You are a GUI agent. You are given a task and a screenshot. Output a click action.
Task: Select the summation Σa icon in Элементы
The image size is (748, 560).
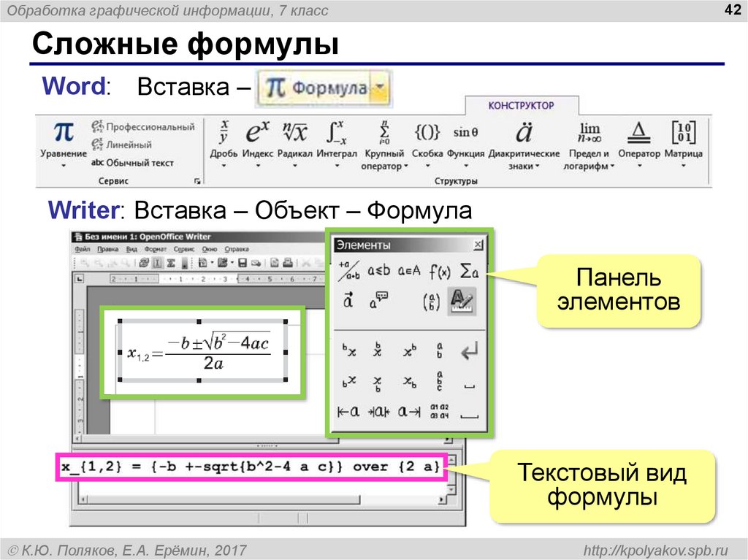468,271
